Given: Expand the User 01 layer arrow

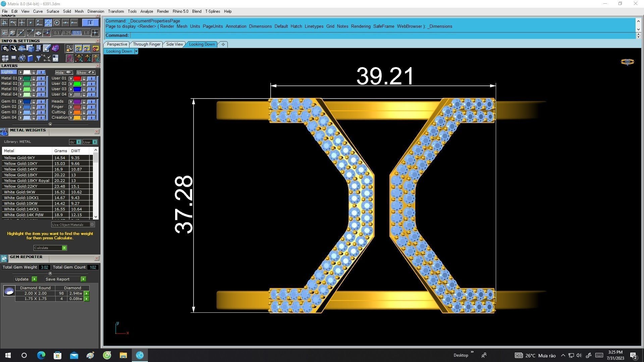Looking at the screenshot, I should pyautogui.click(x=71, y=78).
